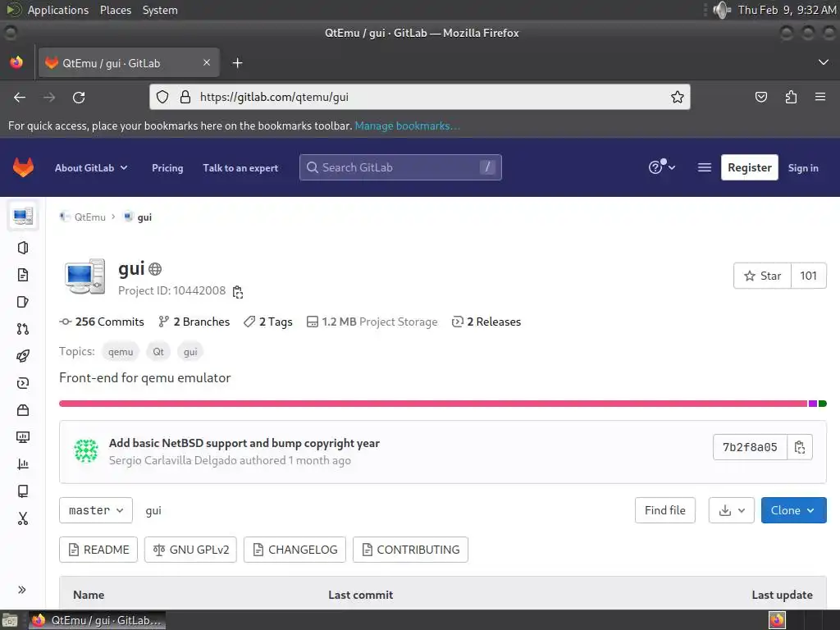Open Packages and registries sidebar icon
The width and height of the screenshot is (840, 630).
[22, 410]
